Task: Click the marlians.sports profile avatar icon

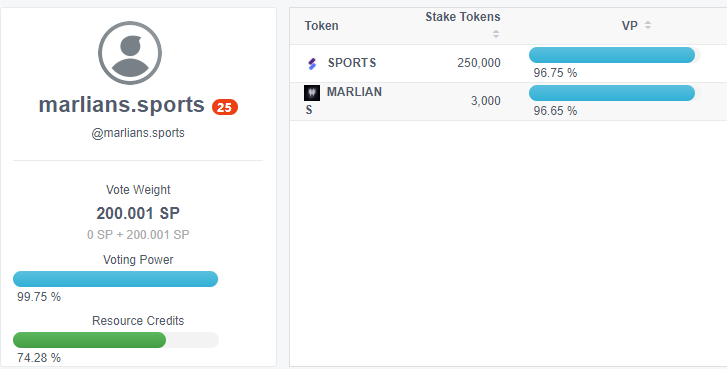Action: tap(130, 53)
